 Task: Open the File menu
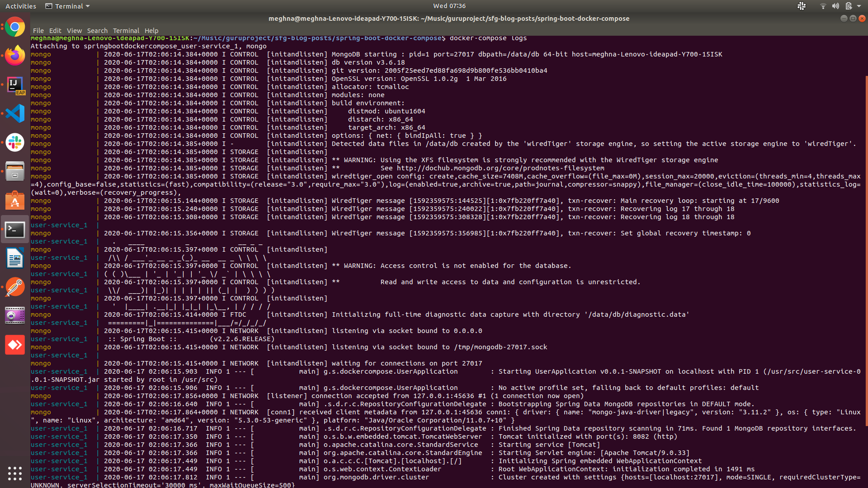[38, 31]
